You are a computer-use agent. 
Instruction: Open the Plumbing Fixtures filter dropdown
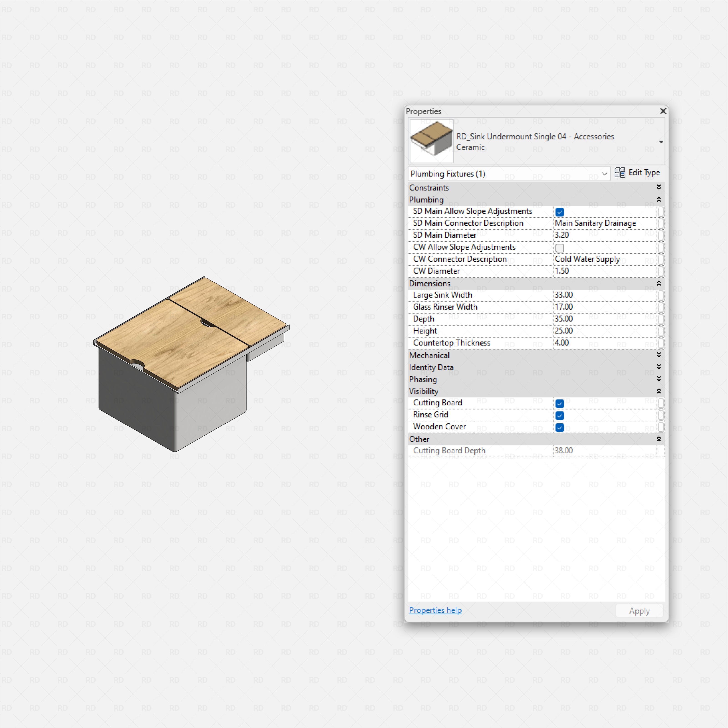[605, 174]
